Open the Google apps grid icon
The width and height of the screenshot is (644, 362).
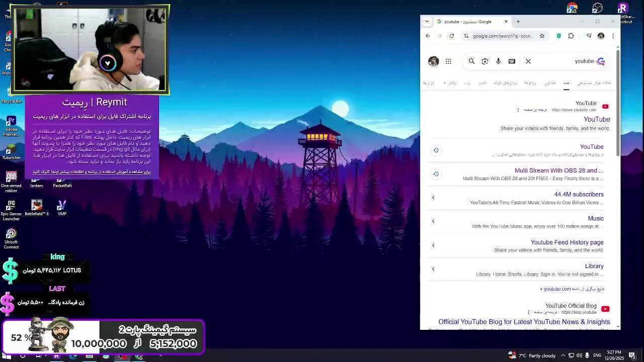[x=448, y=61]
